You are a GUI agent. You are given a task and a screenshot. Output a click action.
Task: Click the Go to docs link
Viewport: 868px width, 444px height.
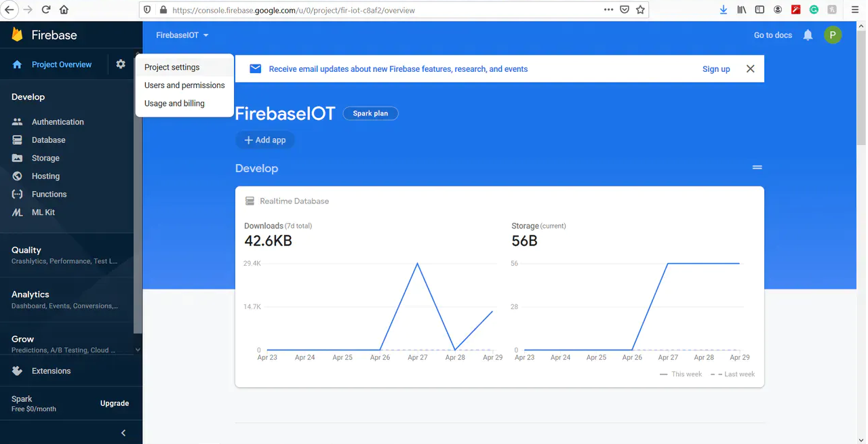(773, 35)
